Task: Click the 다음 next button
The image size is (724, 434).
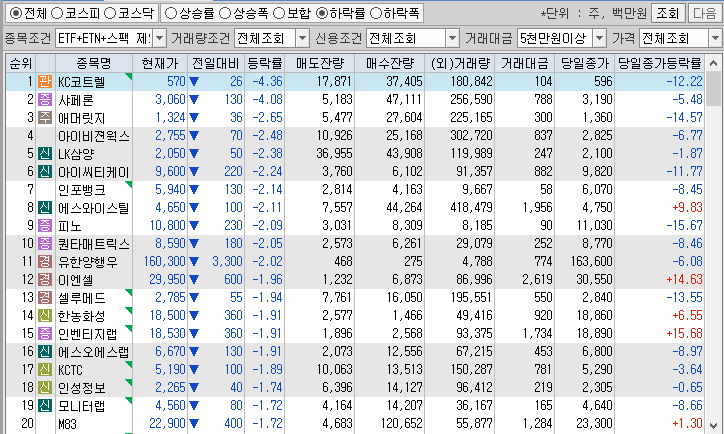Action: point(705,13)
